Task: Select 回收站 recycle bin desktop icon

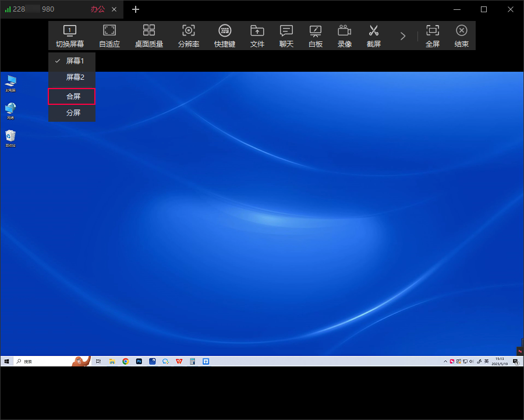Action: [10, 139]
